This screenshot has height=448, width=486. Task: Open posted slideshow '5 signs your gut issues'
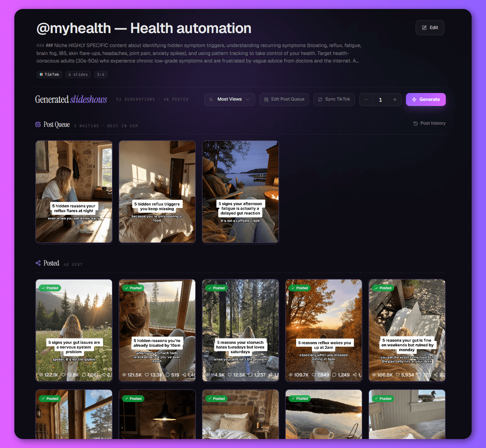pos(74,330)
